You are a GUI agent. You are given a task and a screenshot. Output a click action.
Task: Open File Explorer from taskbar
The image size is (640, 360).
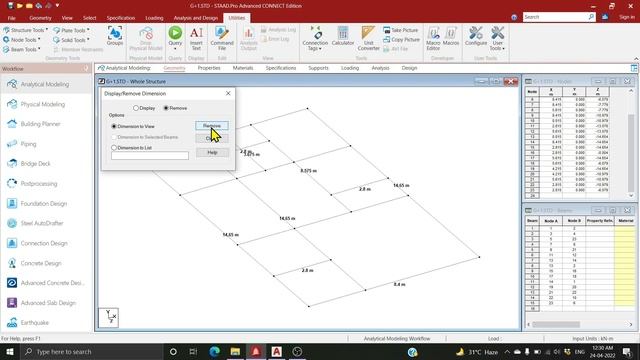click(235, 351)
